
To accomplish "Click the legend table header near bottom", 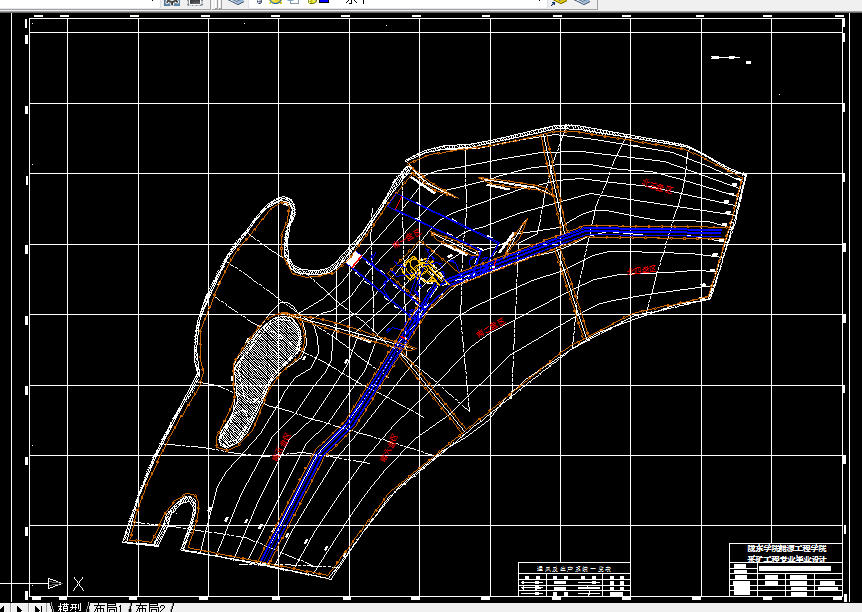I will (574, 568).
